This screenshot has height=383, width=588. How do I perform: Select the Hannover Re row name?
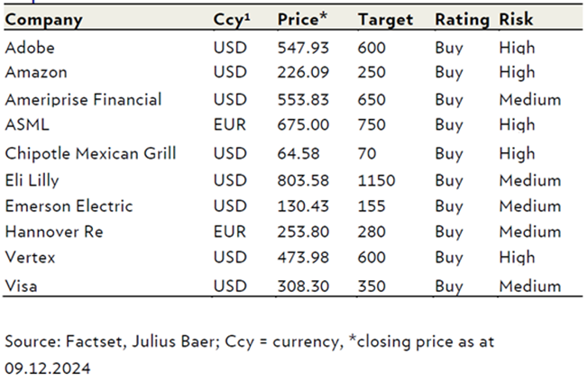54,232
